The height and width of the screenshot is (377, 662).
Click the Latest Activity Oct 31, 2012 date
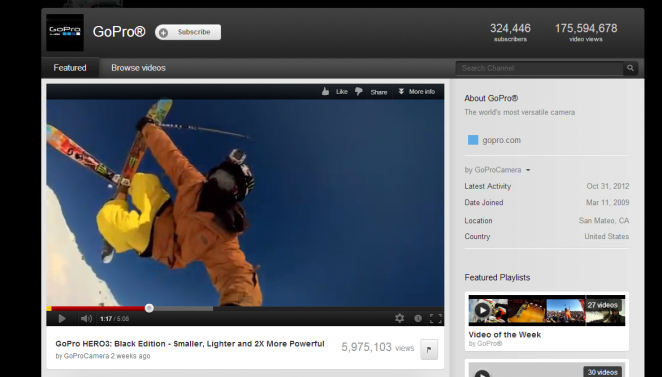click(608, 186)
